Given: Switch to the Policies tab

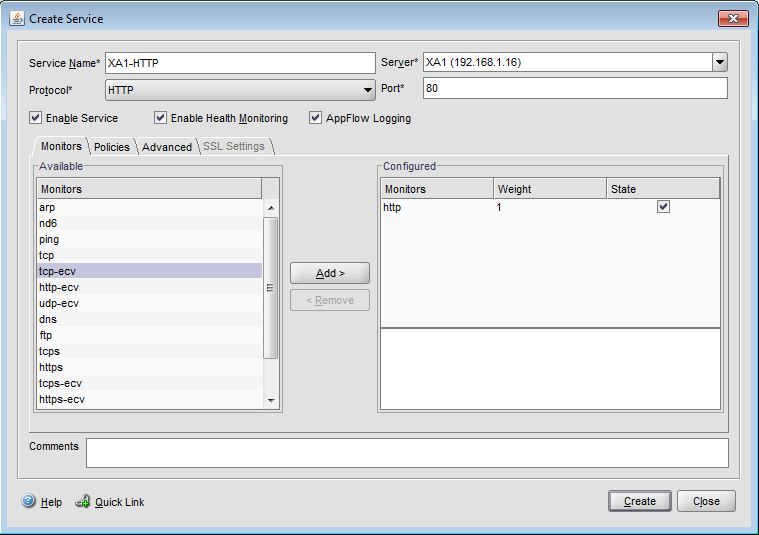Looking at the screenshot, I should 112,147.
